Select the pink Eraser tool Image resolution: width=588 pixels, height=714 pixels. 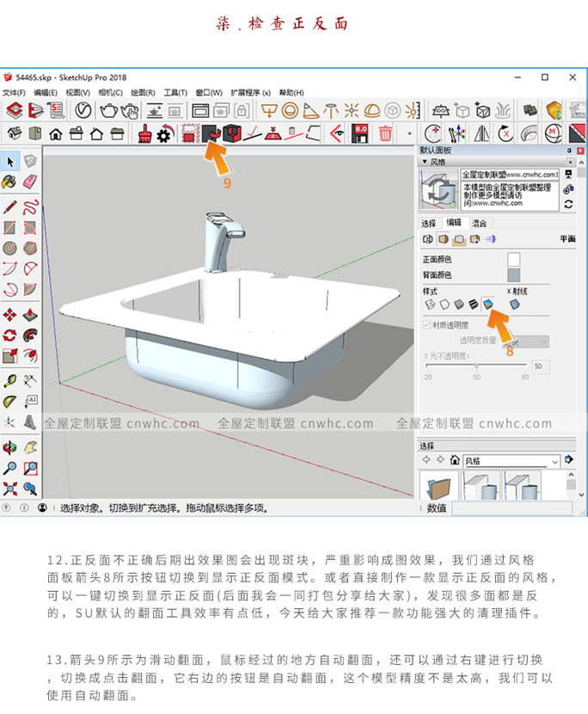[x=30, y=182]
